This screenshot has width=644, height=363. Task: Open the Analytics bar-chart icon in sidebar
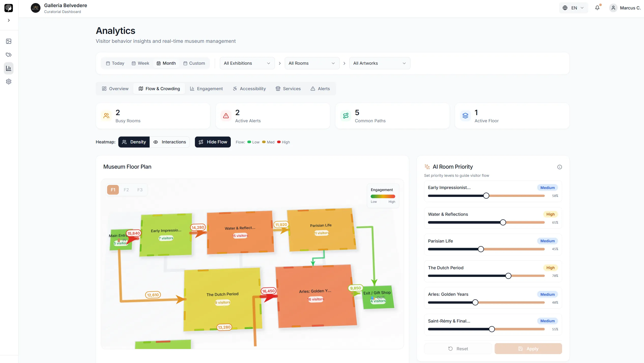tap(9, 68)
